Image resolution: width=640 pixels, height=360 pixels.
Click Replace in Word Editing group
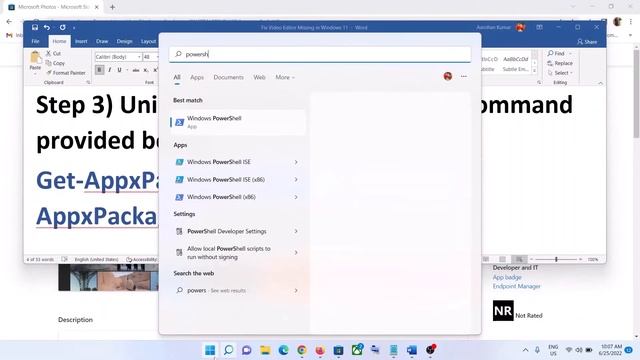[x=560, y=63]
